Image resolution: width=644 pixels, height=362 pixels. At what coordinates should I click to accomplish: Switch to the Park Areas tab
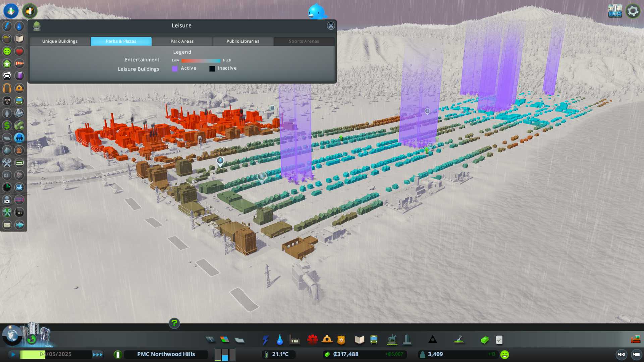point(182,41)
